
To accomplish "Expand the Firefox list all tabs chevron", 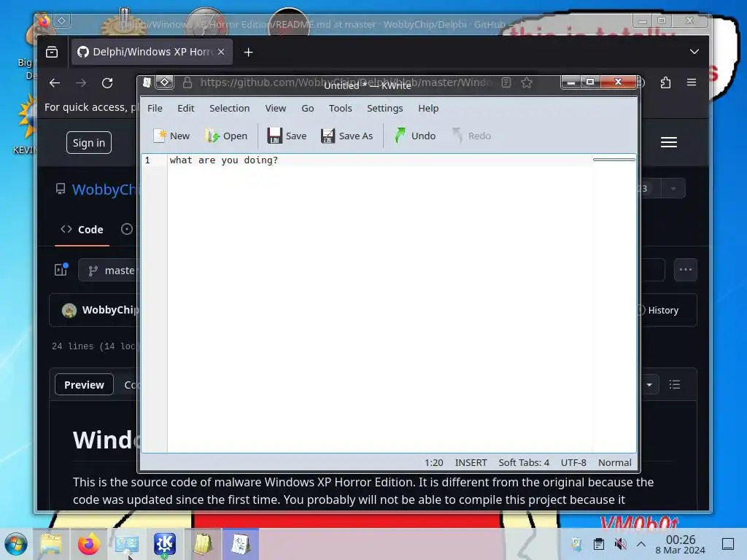I will (x=694, y=52).
